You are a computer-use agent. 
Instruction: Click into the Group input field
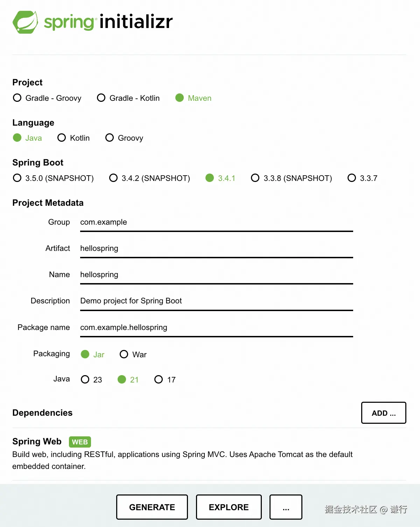click(x=216, y=223)
